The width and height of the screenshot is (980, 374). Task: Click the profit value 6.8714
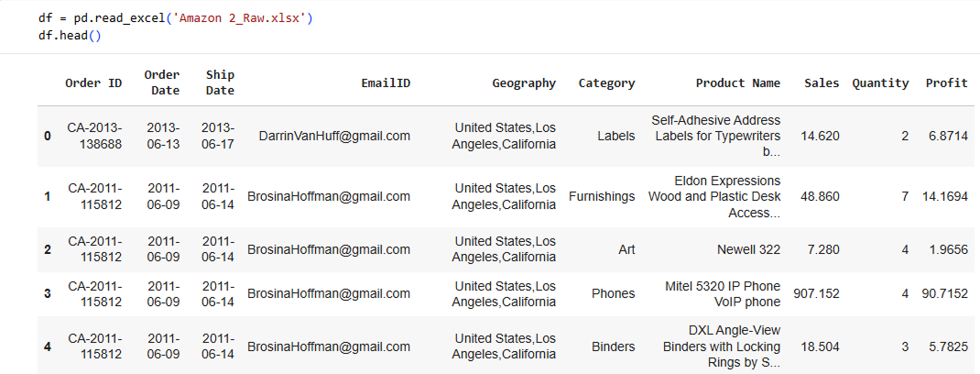947,136
